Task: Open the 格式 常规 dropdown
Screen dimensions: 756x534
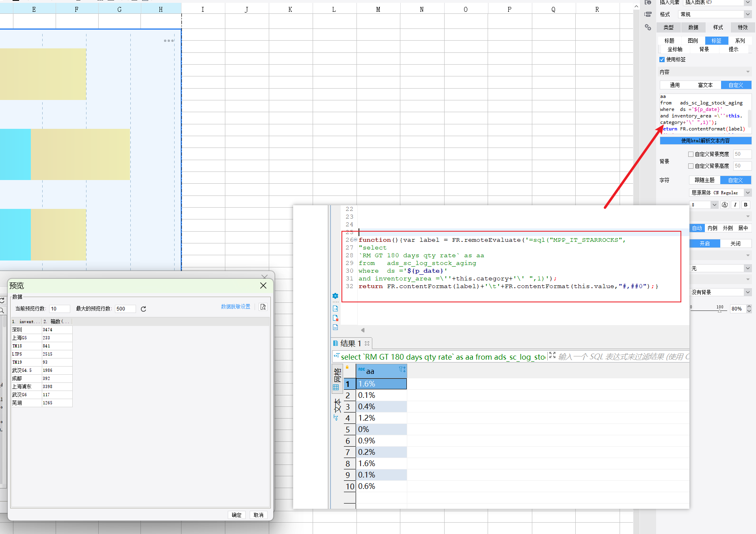Action: point(747,14)
